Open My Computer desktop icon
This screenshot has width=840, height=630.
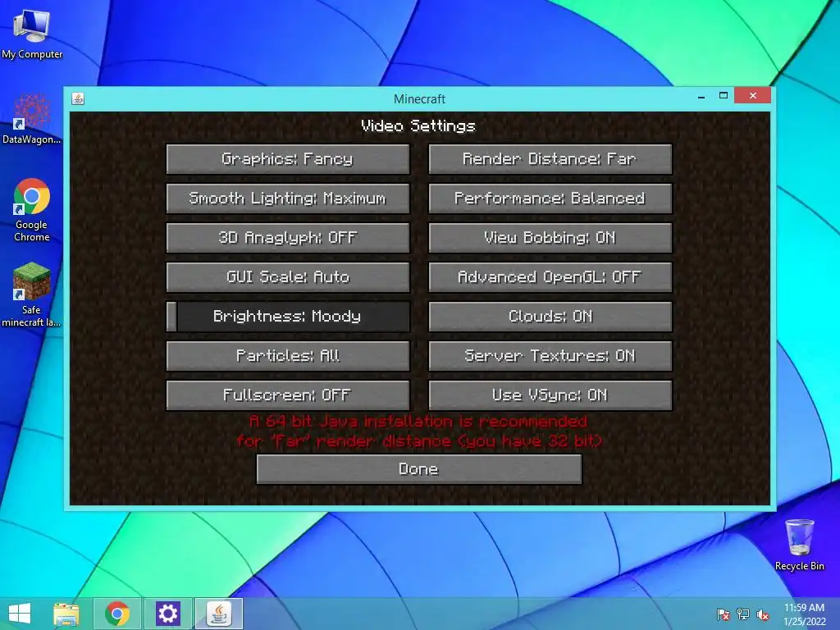coord(32,33)
